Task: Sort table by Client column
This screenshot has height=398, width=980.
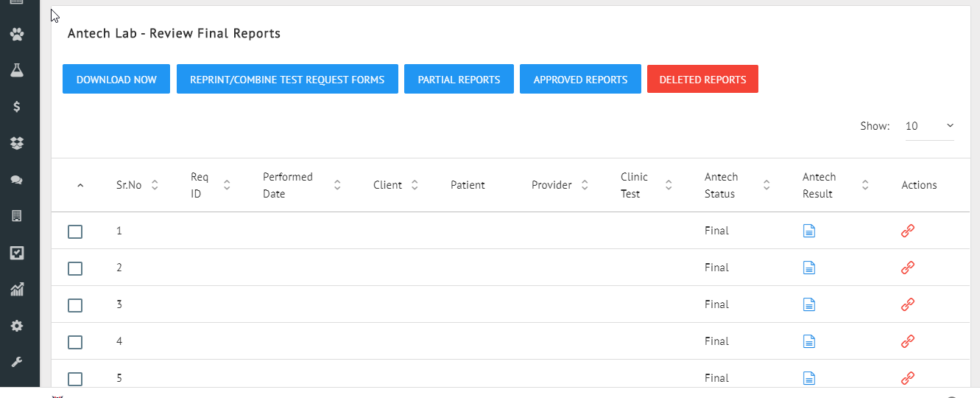Action: [415, 185]
